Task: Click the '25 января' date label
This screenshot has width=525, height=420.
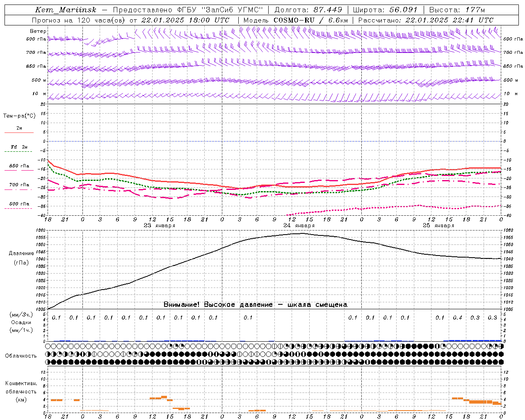Action: (438, 226)
